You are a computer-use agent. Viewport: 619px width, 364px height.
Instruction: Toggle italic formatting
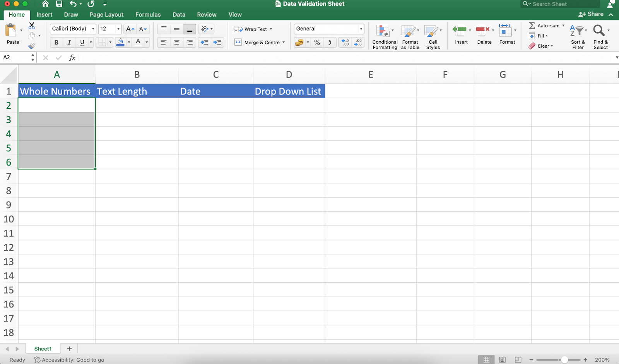tap(69, 42)
